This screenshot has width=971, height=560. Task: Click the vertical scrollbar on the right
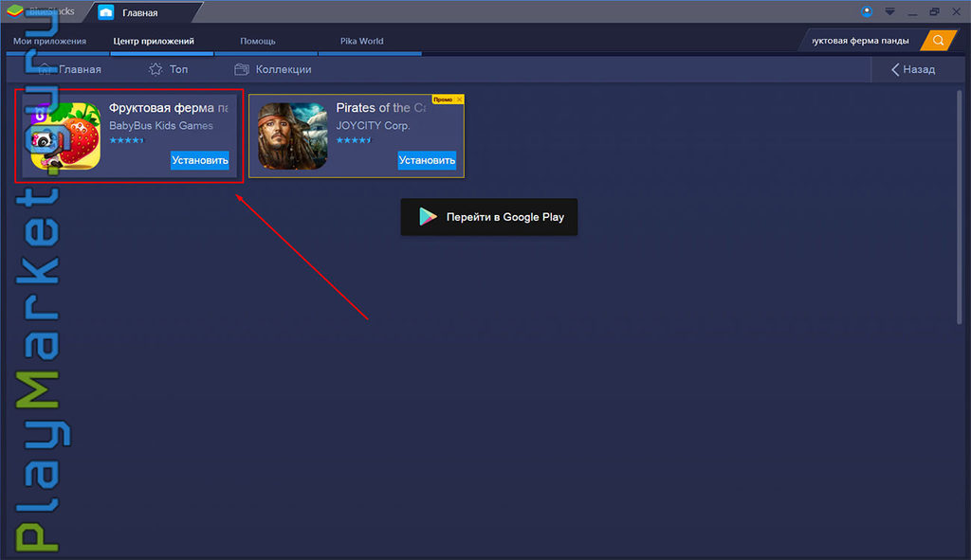coord(960,208)
